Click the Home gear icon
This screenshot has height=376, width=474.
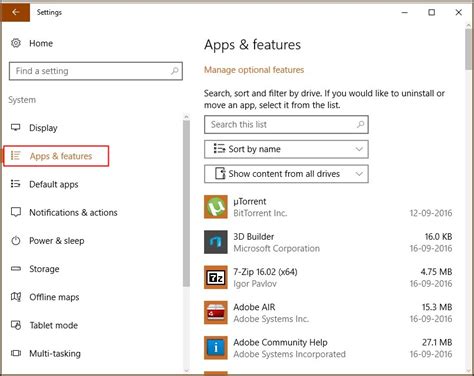click(x=16, y=43)
